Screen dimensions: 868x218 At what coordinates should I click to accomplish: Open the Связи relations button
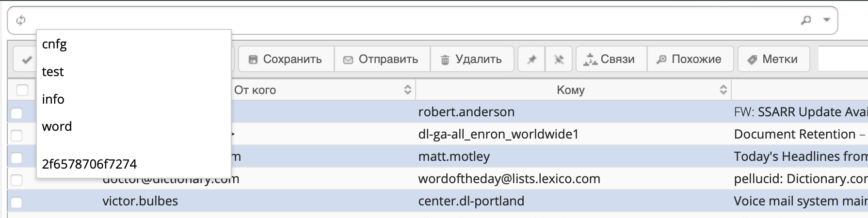611,59
